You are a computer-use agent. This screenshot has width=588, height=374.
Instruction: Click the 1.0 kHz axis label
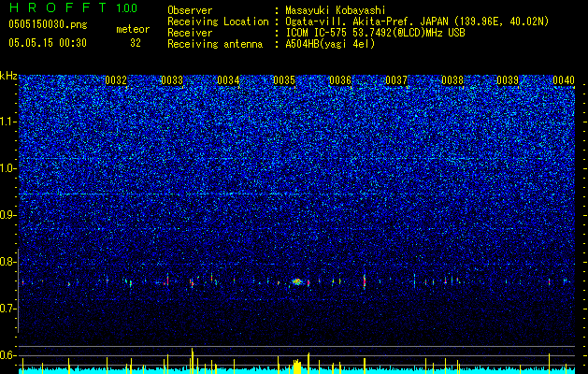(x=8, y=168)
